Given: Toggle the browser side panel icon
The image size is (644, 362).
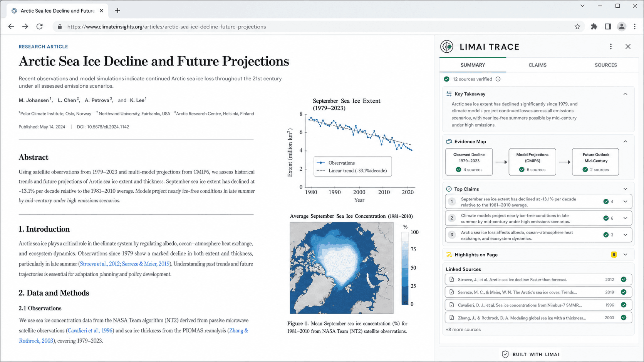Looking at the screenshot, I should tap(608, 27).
